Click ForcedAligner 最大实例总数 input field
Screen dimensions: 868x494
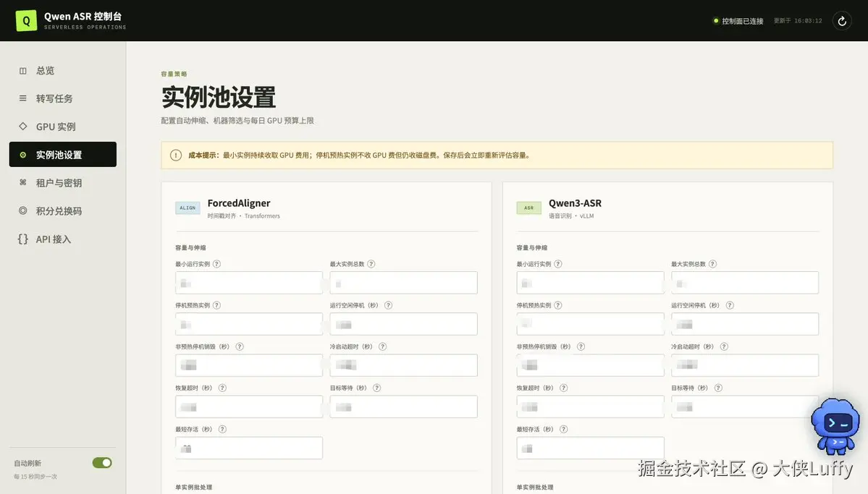click(x=403, y=283)
